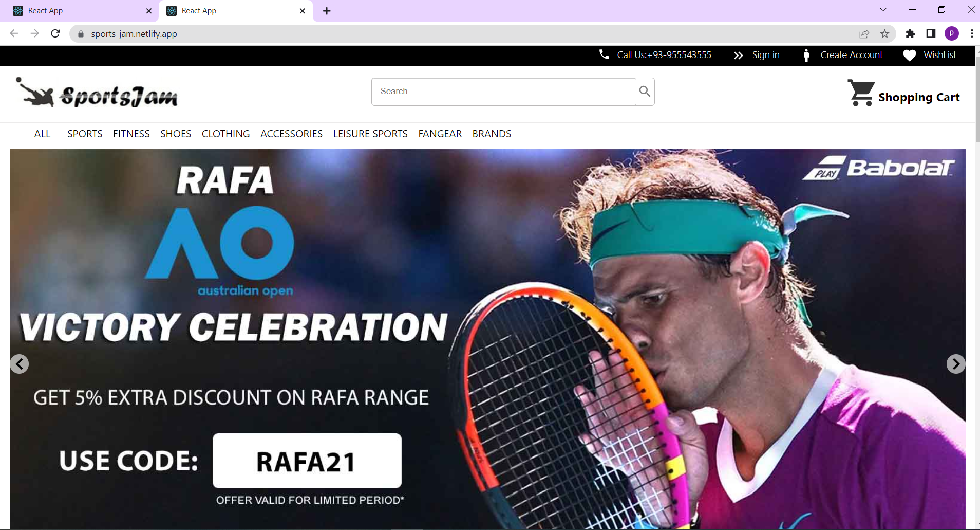
Task: Click the Rafa victory celebration banner
Action: click(x=487, y=339)
